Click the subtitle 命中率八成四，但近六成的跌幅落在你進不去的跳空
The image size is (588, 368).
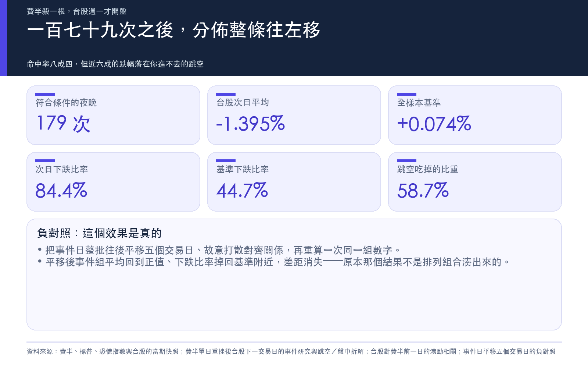point(115,64)
